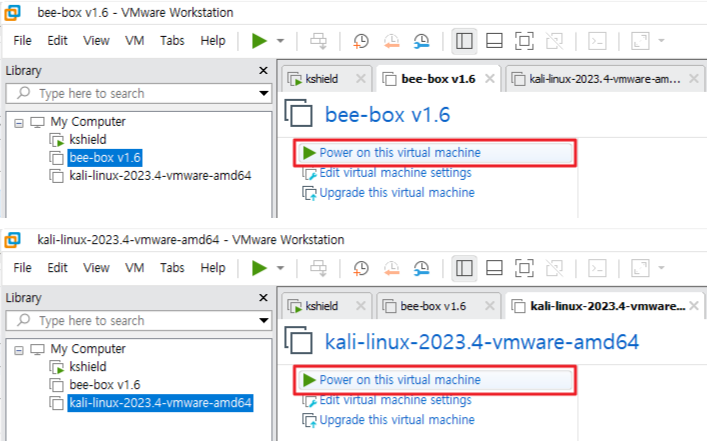This screenshot has width=712, height=441.
Task: Toggle library sidebar view icon in kali-linux window
Action: click(x=464, y=268)
